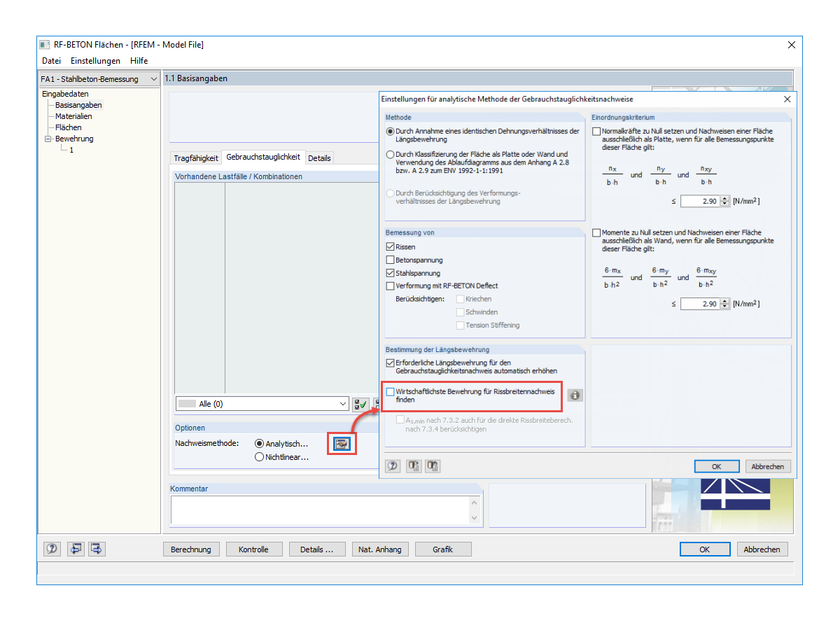This screenshot has width=840, height=630.
Task: Enable Normalkräfte zu Null setzen checkbox
Action: pyautogui.click(x=596, y=131)
